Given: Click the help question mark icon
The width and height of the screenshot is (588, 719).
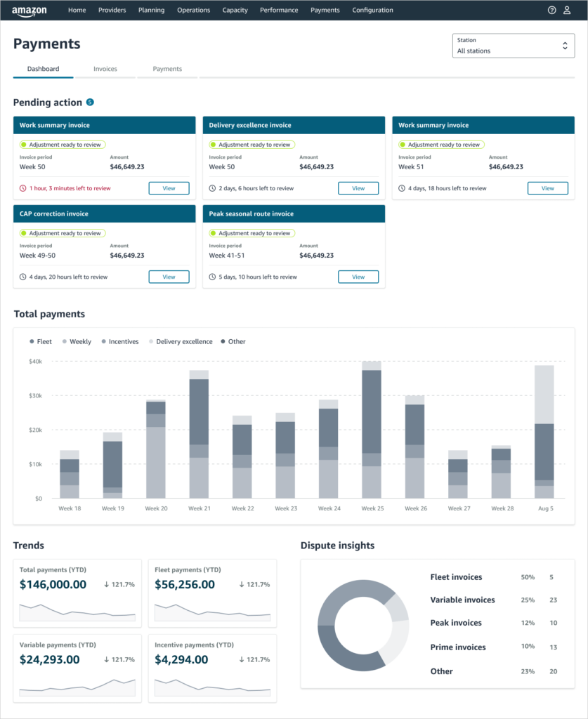Looking at the screenshot, I should coord(551,11).
